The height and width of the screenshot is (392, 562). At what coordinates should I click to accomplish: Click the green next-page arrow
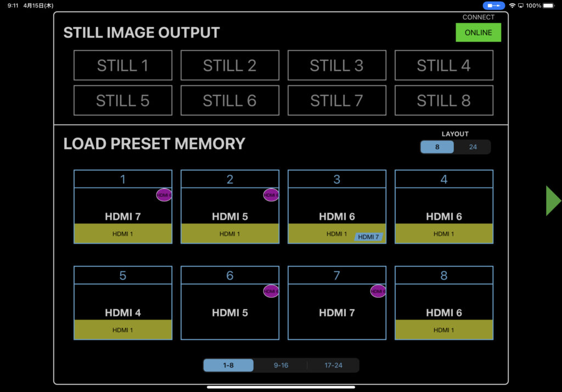553,200
